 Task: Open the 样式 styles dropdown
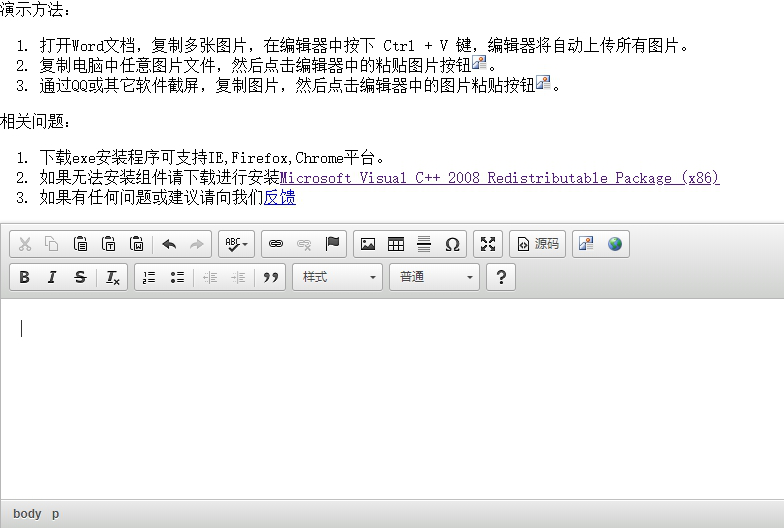338,277
